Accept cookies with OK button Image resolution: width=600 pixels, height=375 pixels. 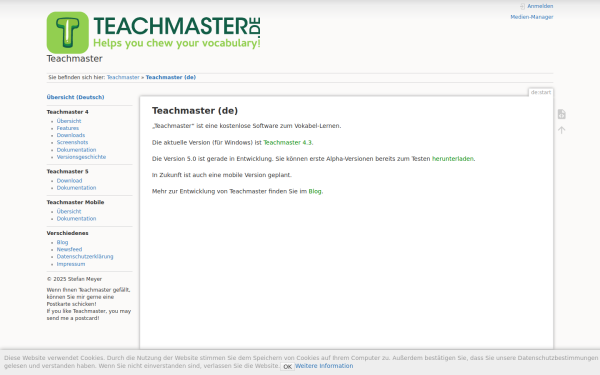[287, 367]
